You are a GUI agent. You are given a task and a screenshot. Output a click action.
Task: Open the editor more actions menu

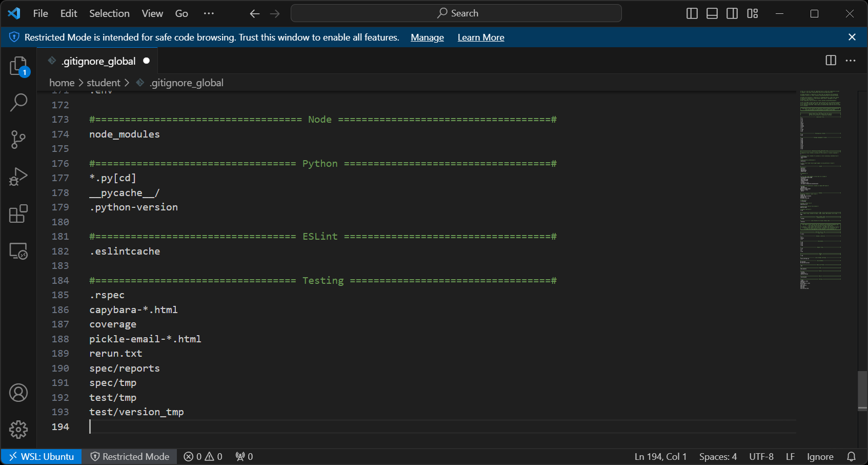point(851,60)
